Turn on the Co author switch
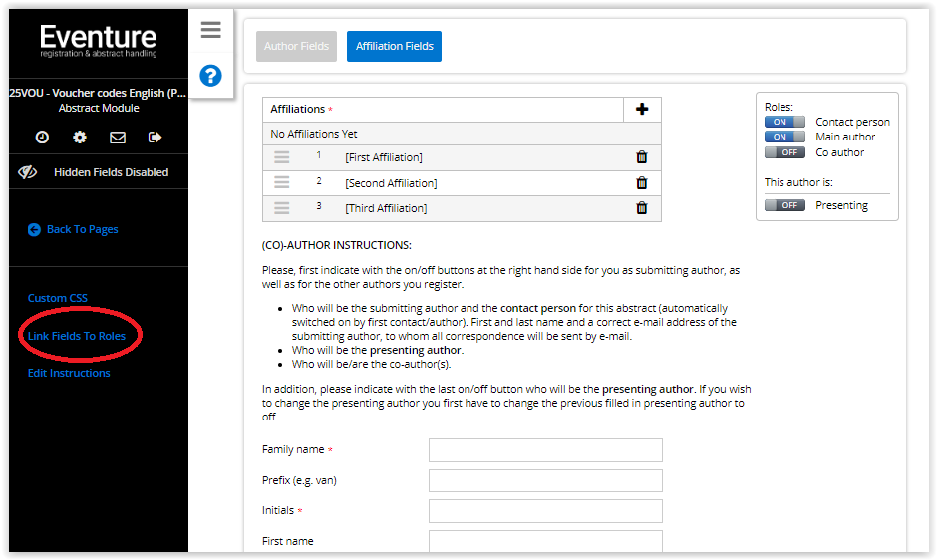 pyautogui.click(x=784, y=152)
